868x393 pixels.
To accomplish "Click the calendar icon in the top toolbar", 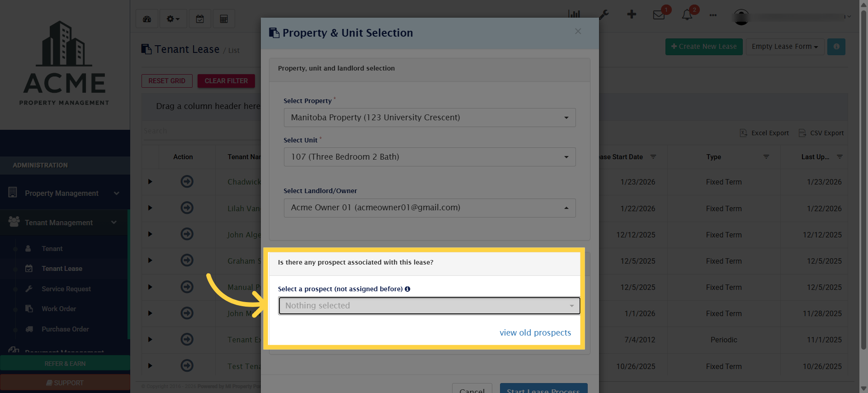I will (x=200, y=19).
